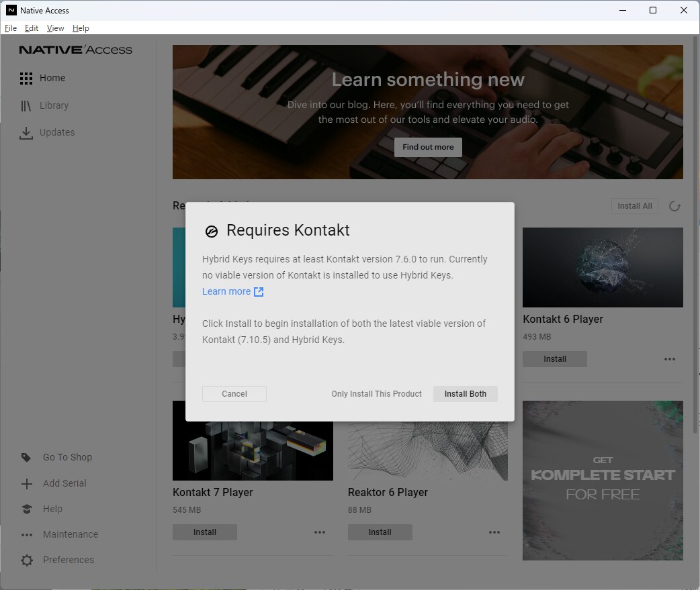
Task: Click the Komplete Start For Free banner
Action: click(x=603, y=481)
